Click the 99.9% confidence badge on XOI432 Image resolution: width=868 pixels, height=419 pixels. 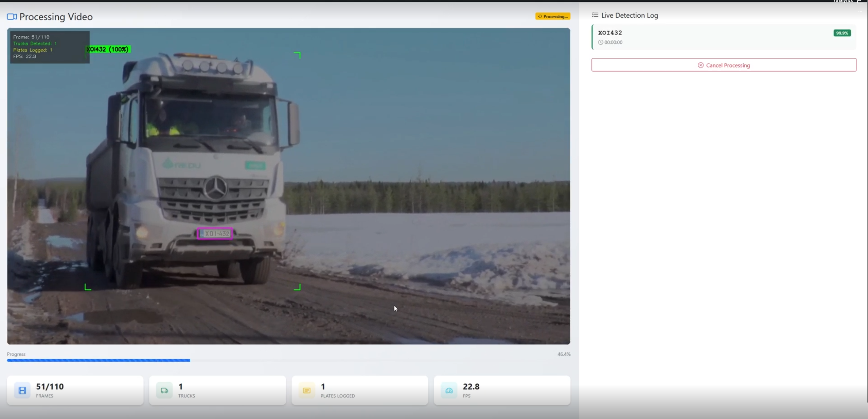click(841, 33)
